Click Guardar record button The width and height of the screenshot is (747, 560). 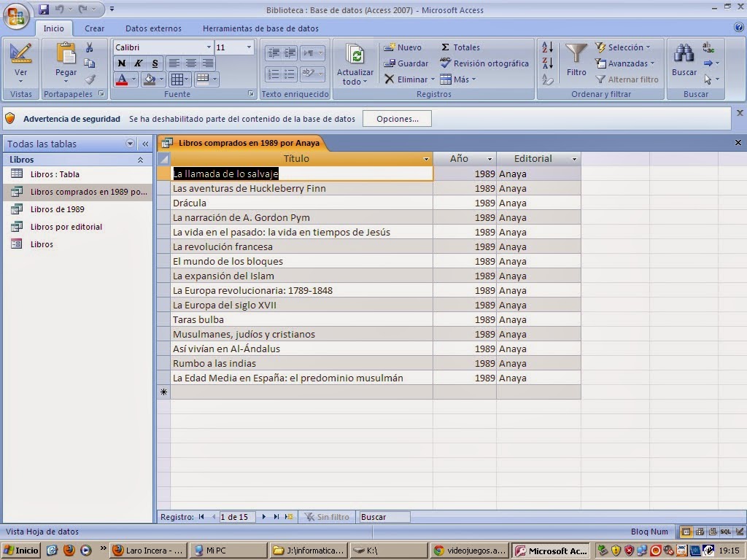pyautogui.click(x=406, y=63)
